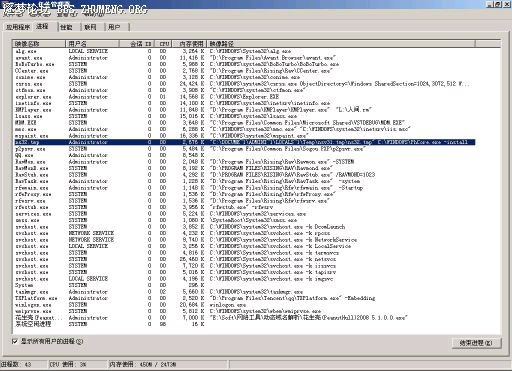
Task: Select the RavMonD.exe process row
Action: (x=244, y=168)
